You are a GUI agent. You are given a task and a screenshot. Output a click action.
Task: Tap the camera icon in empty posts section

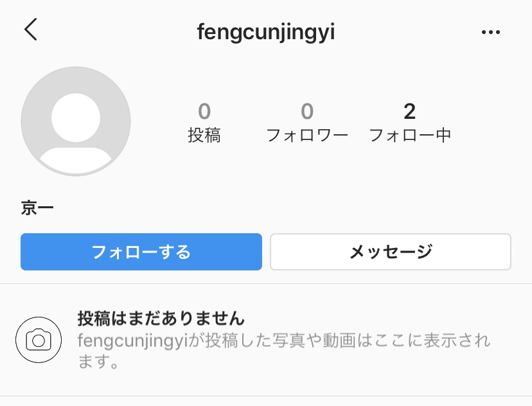(x=39, y=340)
